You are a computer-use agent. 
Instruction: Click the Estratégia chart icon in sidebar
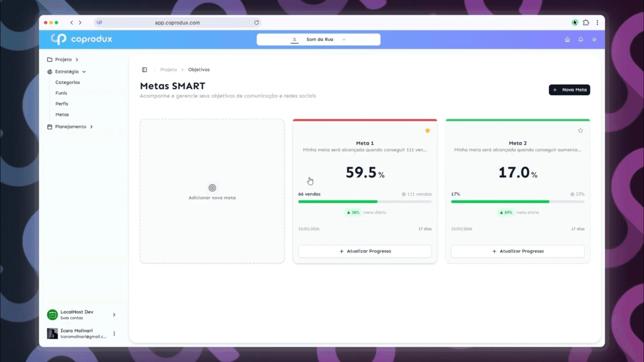(50, 72)
